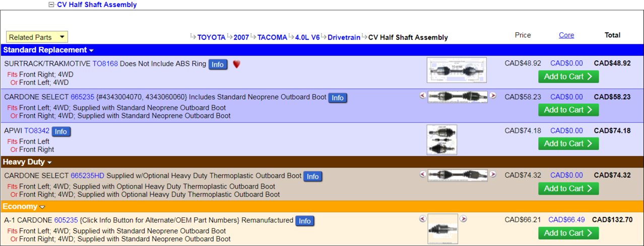The image size is (644, 246).
Task: Go to the TOYOTA breadcrumb link
Action: tap(211, 37)
